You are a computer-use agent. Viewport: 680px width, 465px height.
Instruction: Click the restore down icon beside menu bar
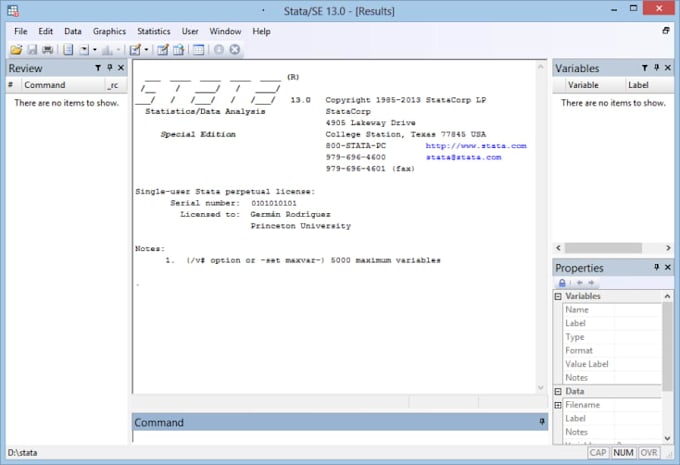666,30
